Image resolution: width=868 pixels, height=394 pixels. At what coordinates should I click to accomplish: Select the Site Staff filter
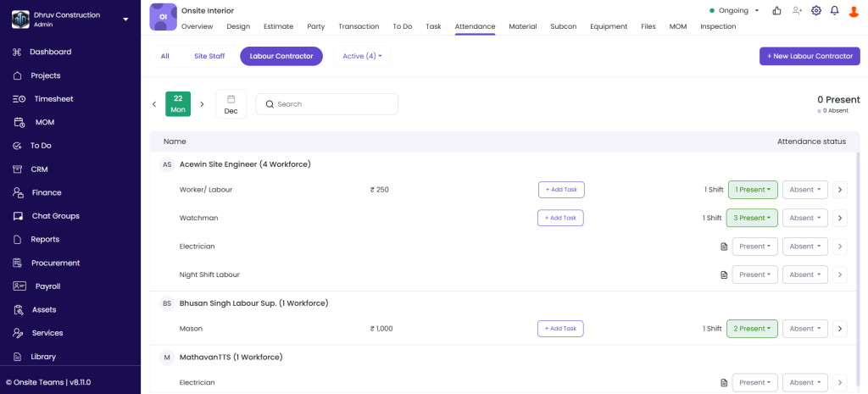(x=209, y=56)
